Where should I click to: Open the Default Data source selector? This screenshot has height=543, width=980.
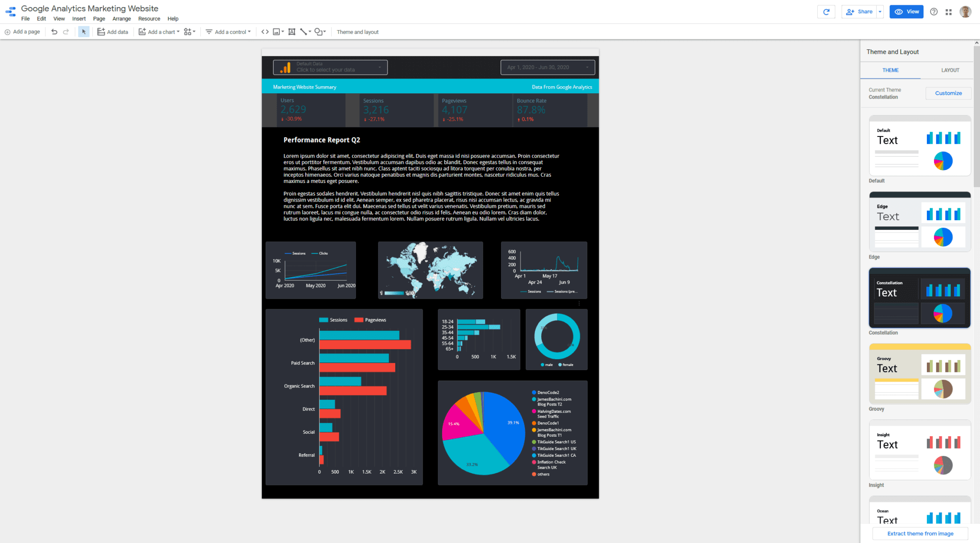(x=330, y=67)
